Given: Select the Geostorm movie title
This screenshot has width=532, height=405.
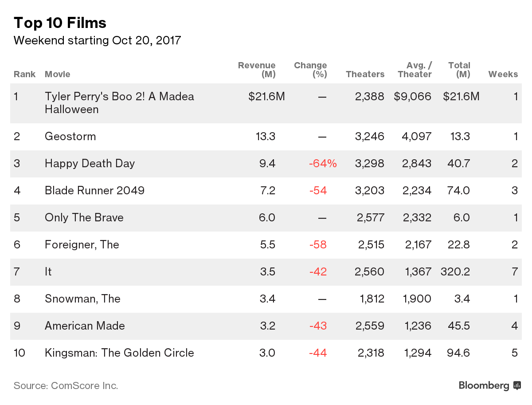Looking at the screenshot, I should (70, 136).
